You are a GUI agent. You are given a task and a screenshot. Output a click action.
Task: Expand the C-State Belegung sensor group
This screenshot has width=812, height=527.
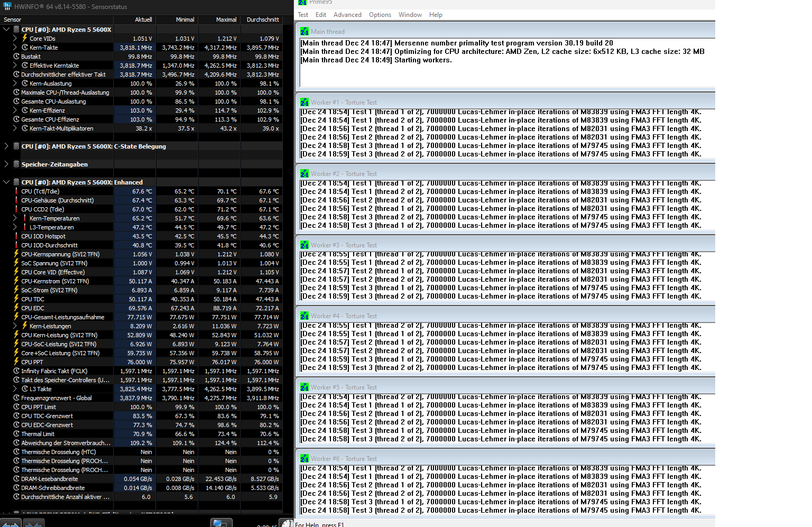click(x=6, y=146)
